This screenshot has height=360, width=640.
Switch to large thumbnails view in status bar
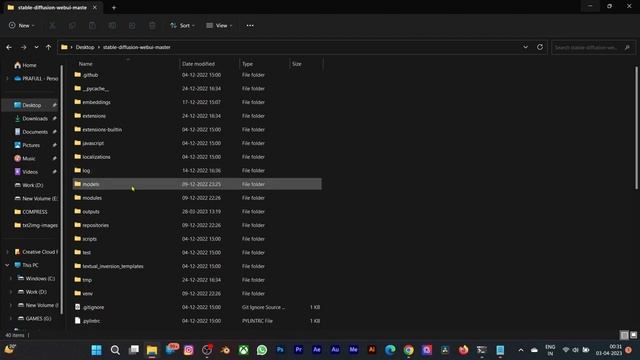click(x=633, y=335)
